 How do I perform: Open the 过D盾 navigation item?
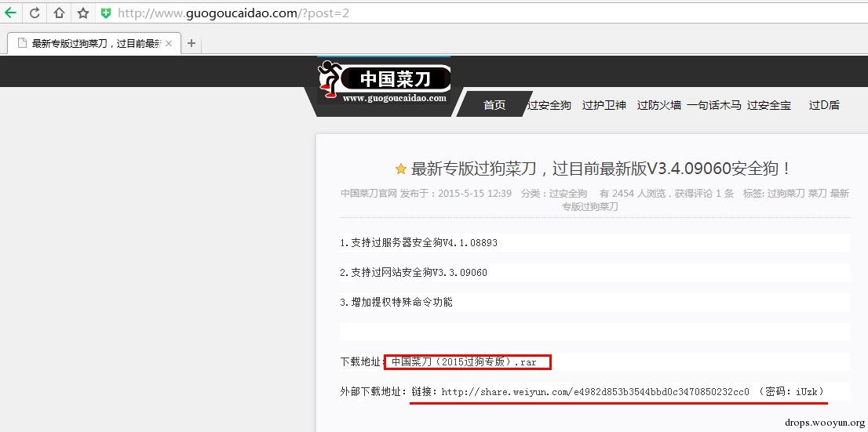(x=824, y=104)
